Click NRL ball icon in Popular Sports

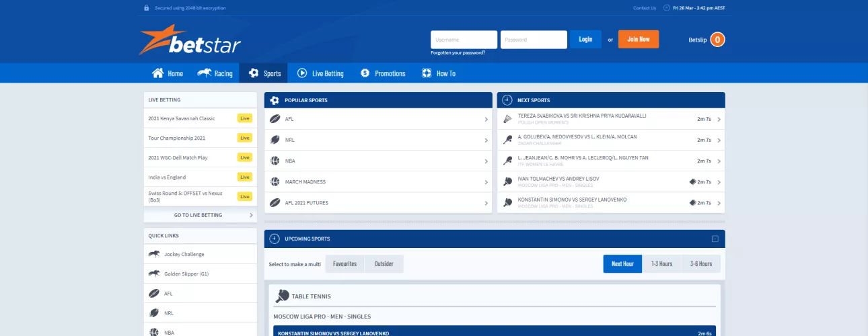coord(275,140)
